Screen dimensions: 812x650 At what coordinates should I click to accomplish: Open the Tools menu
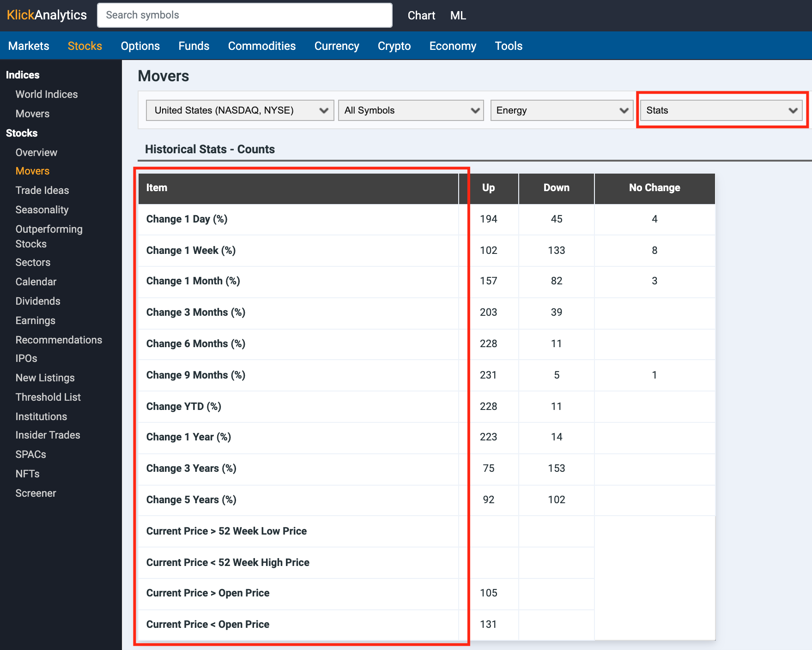(509, 46)
